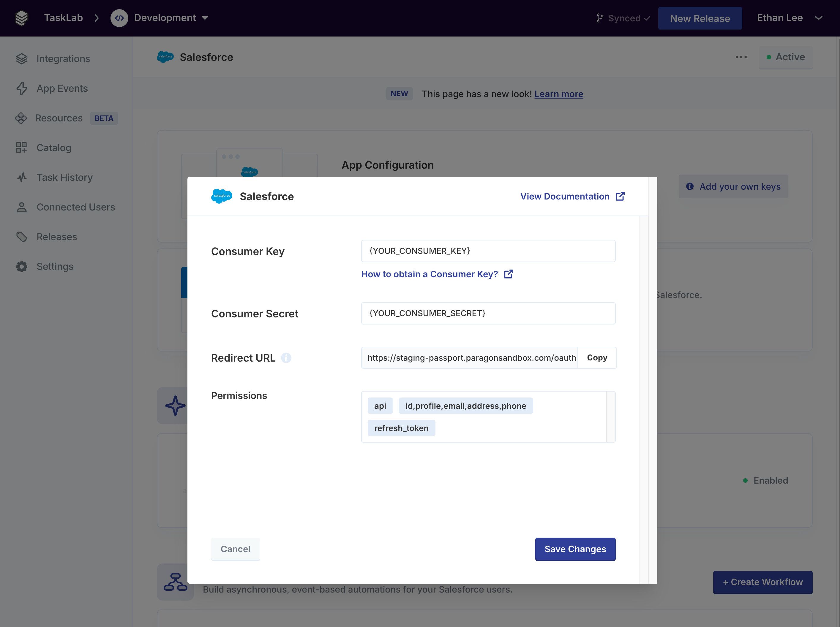
Task: Click the Permissions box scrollbar
Action: click(611, 417)
